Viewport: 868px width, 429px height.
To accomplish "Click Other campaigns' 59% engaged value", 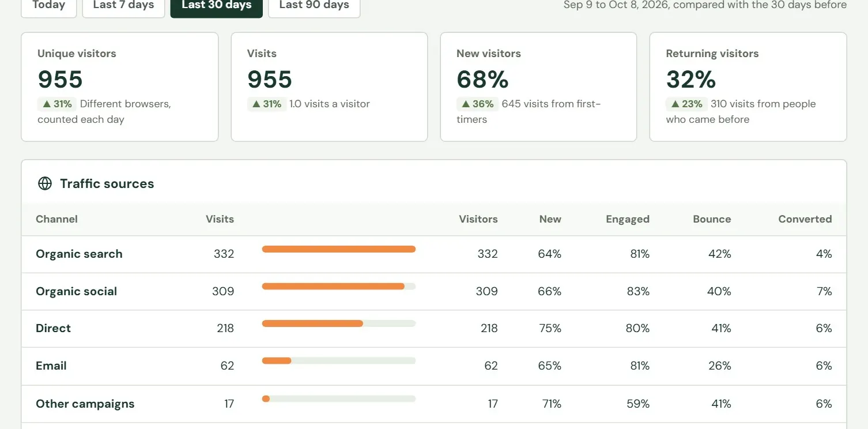I will coord(638,404).
